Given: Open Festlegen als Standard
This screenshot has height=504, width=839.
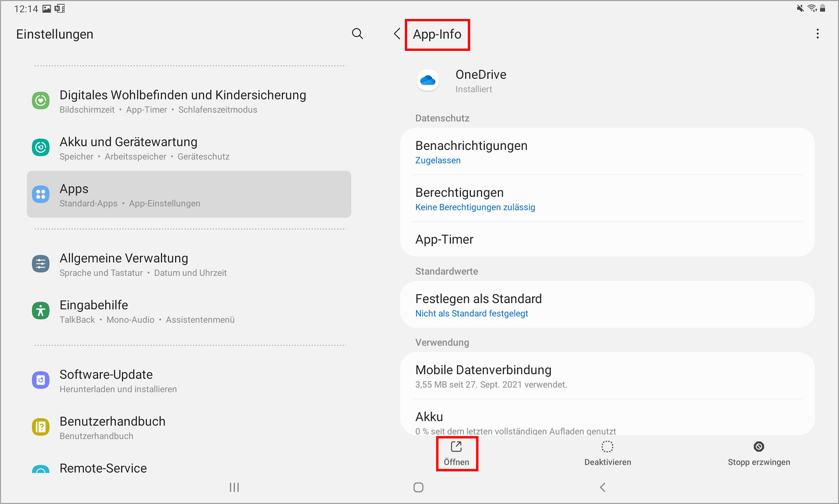Looking at the screenshot, I should pyautogui.click(x=607, y=304).
